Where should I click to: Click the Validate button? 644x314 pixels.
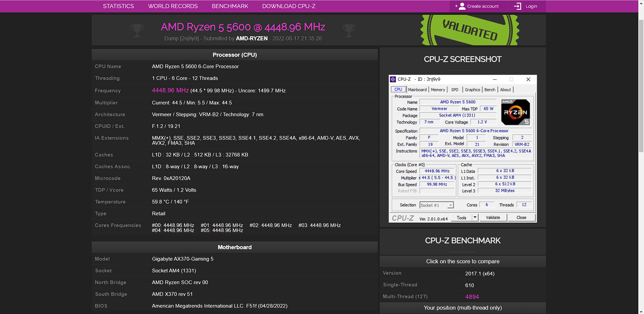tap(493, 218)
